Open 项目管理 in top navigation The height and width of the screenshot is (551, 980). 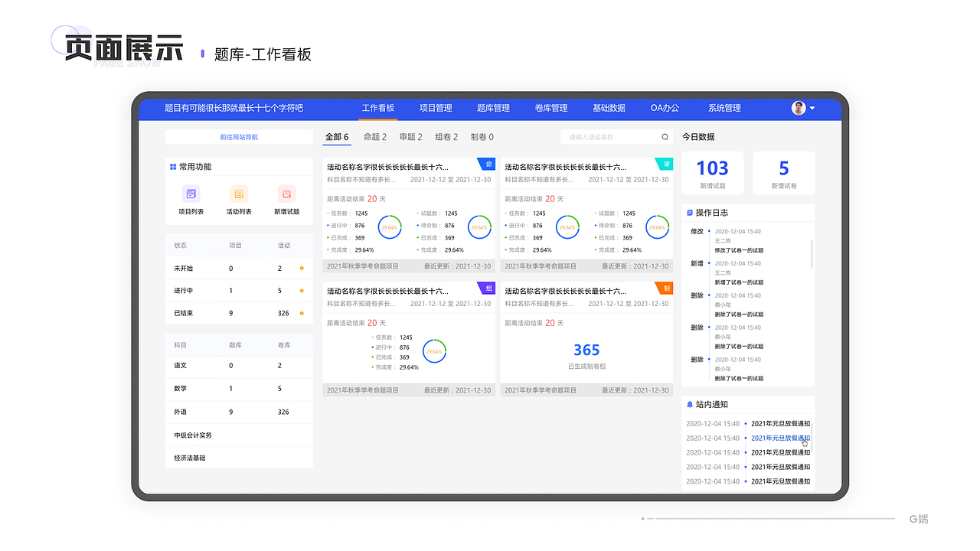coord(436,108)
